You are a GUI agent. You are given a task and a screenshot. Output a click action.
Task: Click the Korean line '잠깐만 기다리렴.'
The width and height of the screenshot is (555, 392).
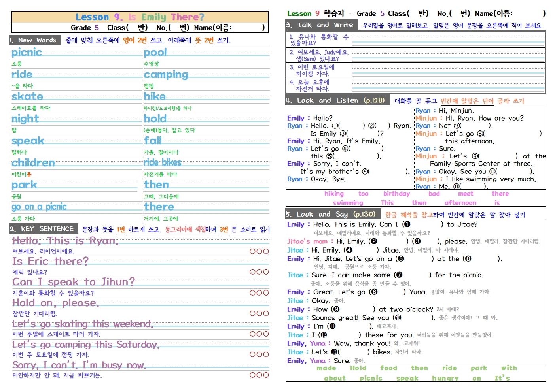(x=34, y=314)
